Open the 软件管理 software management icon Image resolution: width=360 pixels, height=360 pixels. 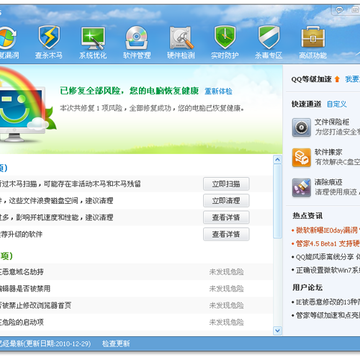pyautogui.click(x=137, y=38)
